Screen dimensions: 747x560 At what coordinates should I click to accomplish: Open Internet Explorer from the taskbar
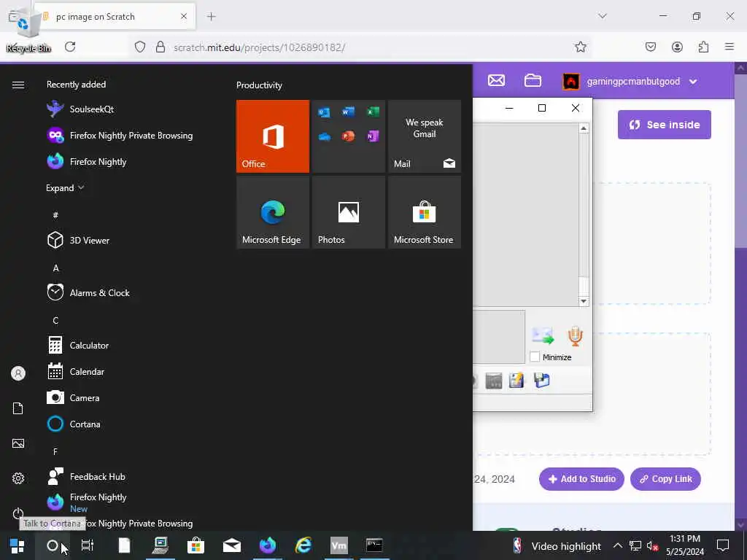(303, 545)
